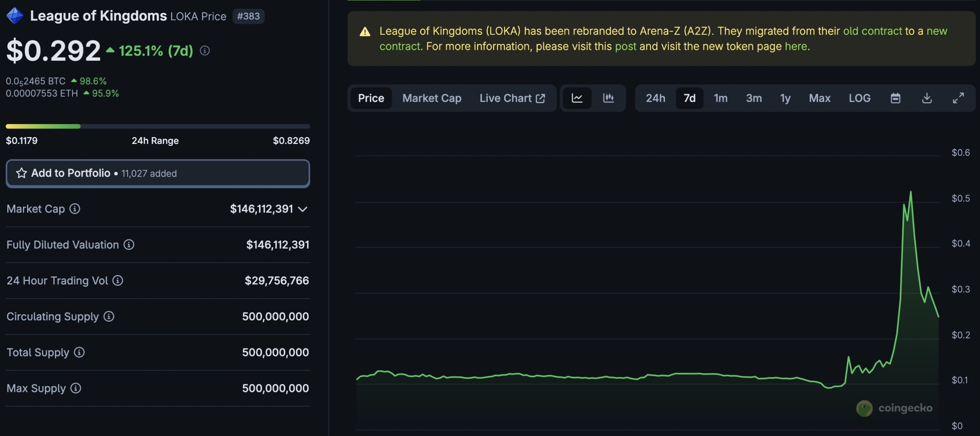Click the $0.8269 24h high value
Image resolution: width=980 pixels, height=436 pixels.
[291, 140]
